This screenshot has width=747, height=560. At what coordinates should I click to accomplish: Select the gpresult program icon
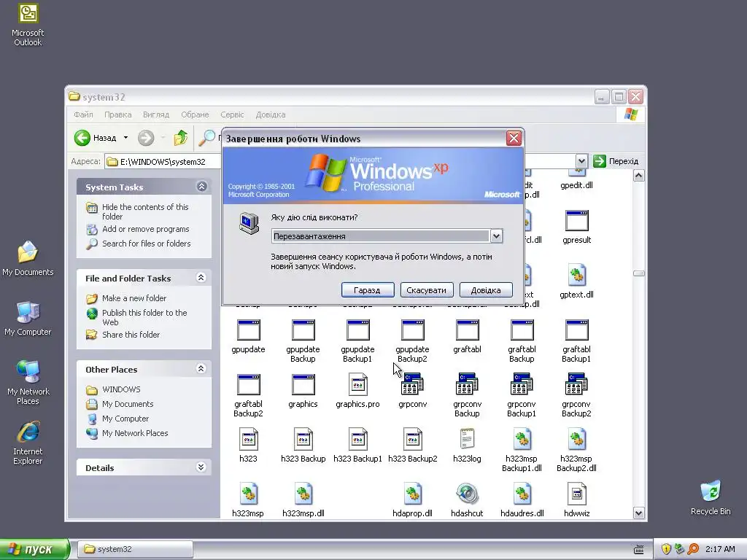pyautogui.click(x=576, y=220)
